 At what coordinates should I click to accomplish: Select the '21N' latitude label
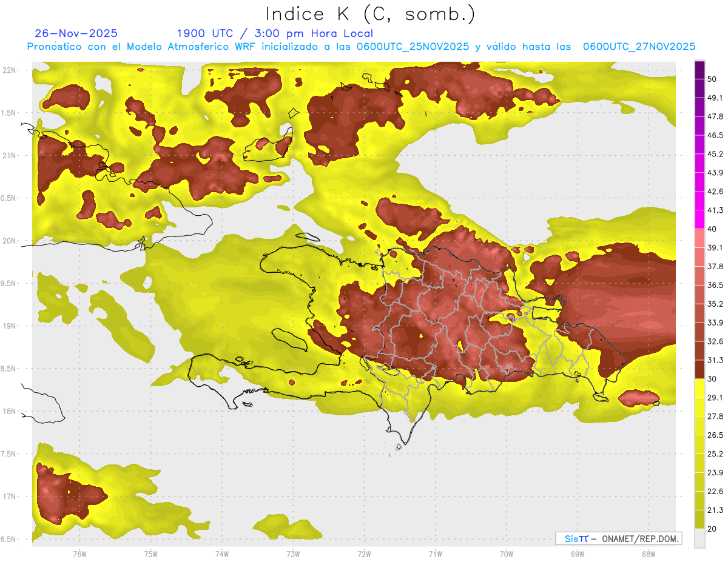[10, 155]
